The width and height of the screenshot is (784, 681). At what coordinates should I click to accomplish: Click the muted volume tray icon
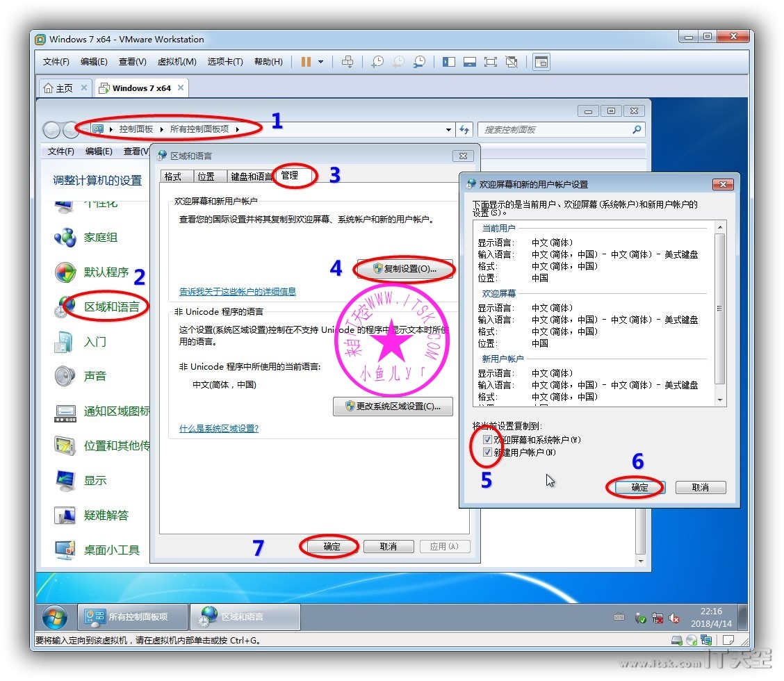pyautogui.click(x=674, y=618)
